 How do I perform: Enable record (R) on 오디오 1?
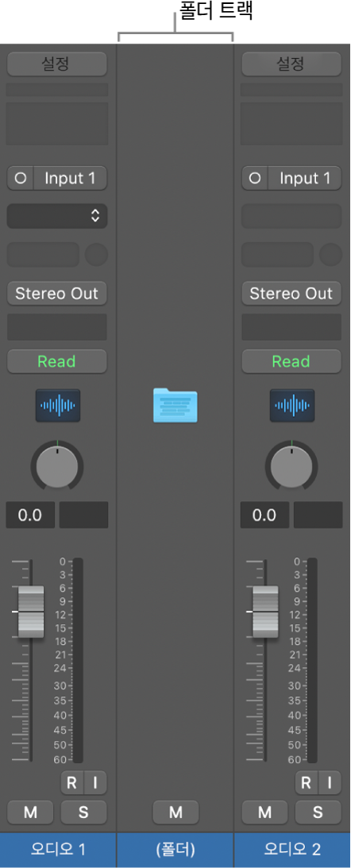(x=72, y=783)
